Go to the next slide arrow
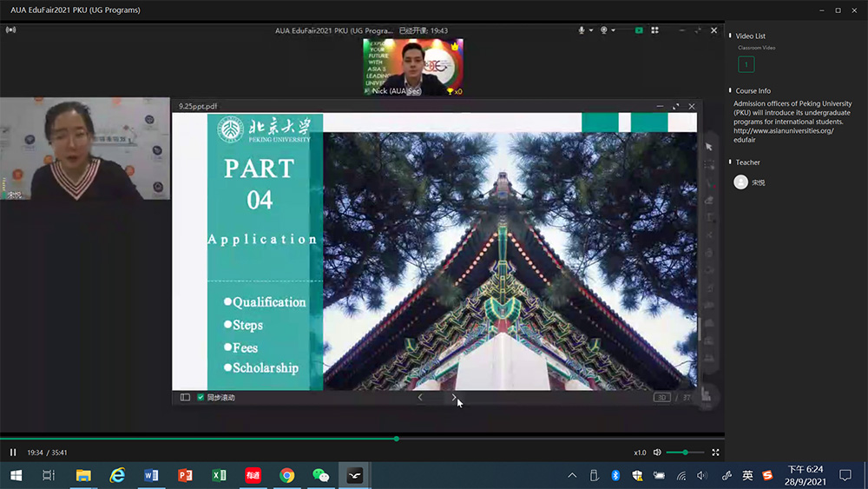Screen dimensions: 868x489 click(454, 397)
